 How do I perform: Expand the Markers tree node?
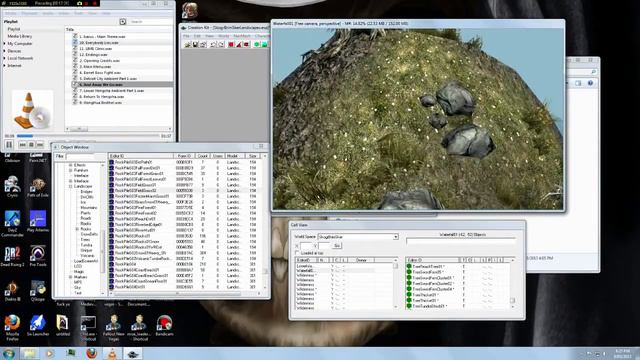71,277
